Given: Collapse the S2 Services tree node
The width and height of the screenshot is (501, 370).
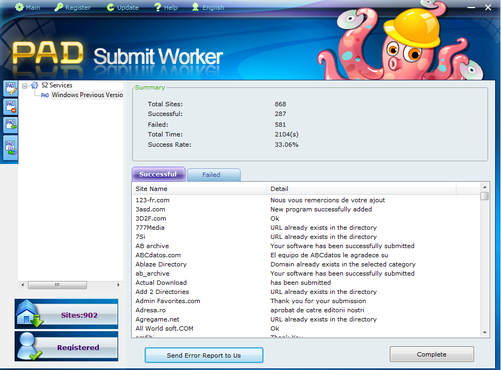Looking at the screenshot, I should click(x=24, y=86).
